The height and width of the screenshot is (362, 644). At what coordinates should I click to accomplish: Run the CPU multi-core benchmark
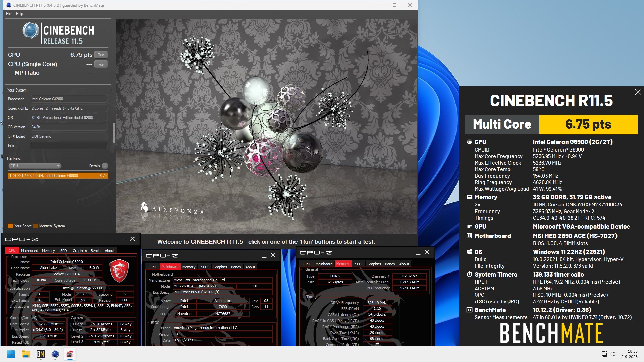coord(101,55)
